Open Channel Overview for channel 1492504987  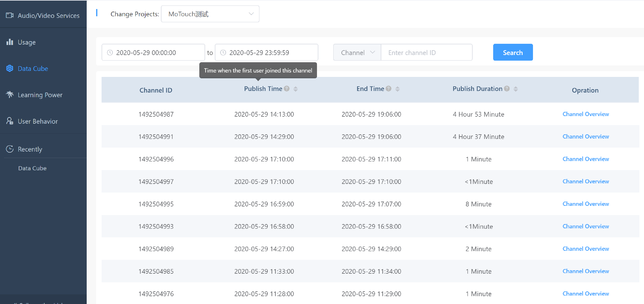(x=585, y=114)
